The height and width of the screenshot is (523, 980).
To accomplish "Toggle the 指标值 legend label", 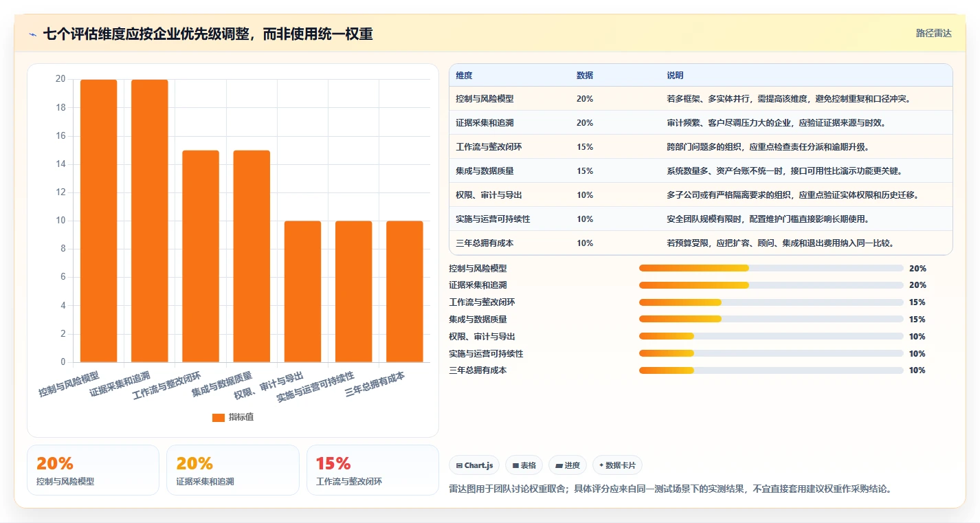I will [241, 417].
